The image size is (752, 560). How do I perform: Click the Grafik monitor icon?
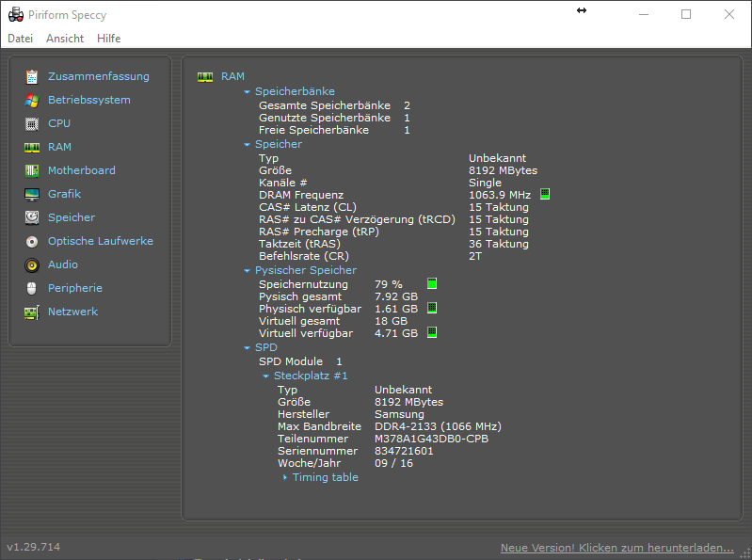click(32, 194)
